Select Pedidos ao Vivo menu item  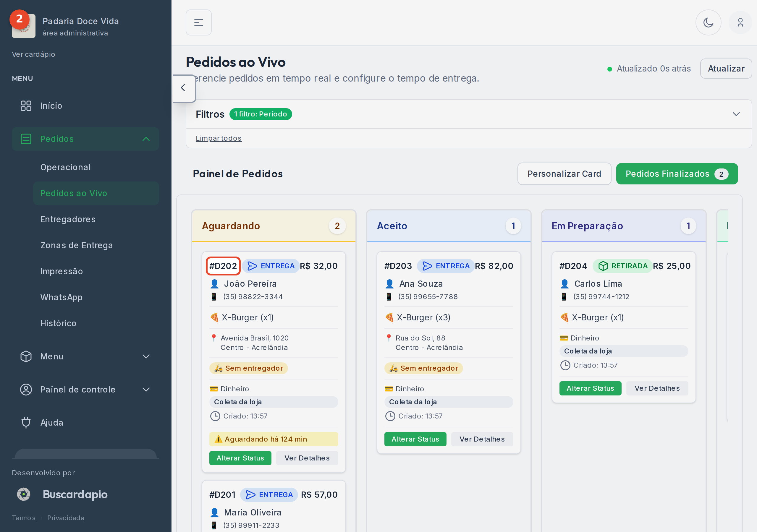(96, 193)
